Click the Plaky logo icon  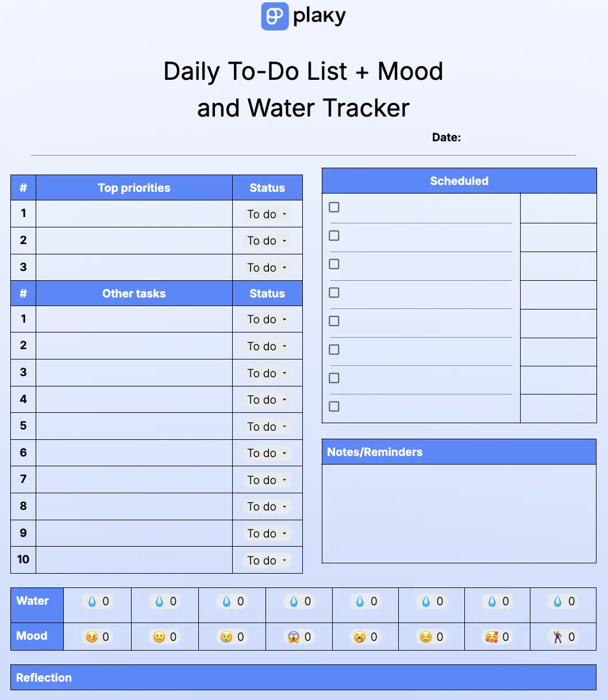point(275,16)
